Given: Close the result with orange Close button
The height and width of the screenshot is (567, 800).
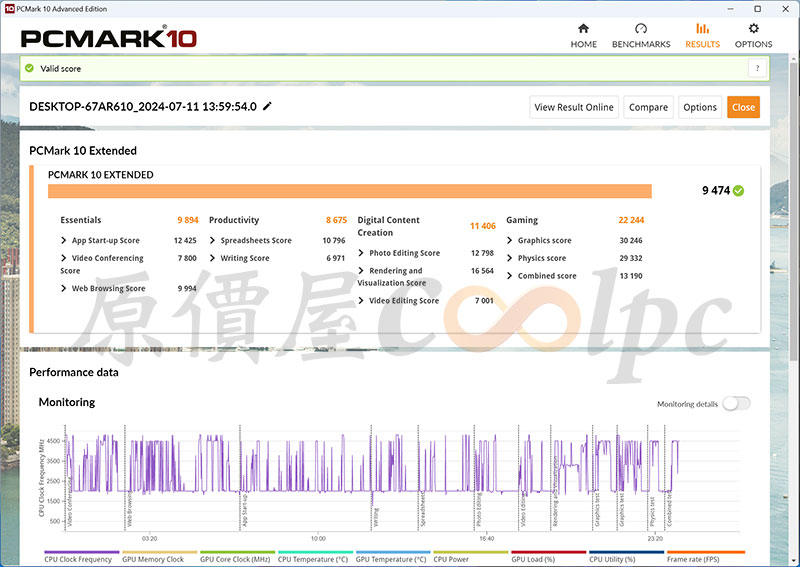Looking at the screenshot, I should 743,107.
